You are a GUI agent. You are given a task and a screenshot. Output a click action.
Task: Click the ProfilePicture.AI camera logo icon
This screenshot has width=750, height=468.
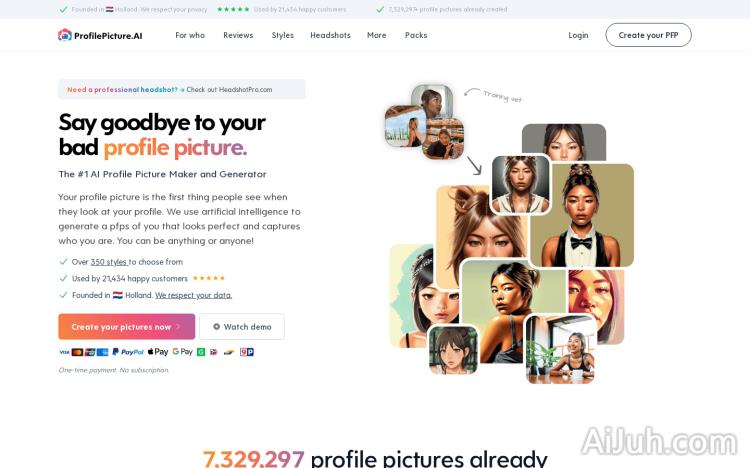coord(65,35)
